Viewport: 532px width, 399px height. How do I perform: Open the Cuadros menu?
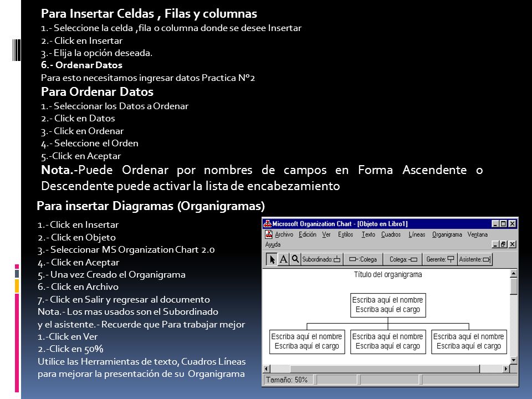click(x=391, y=234)
